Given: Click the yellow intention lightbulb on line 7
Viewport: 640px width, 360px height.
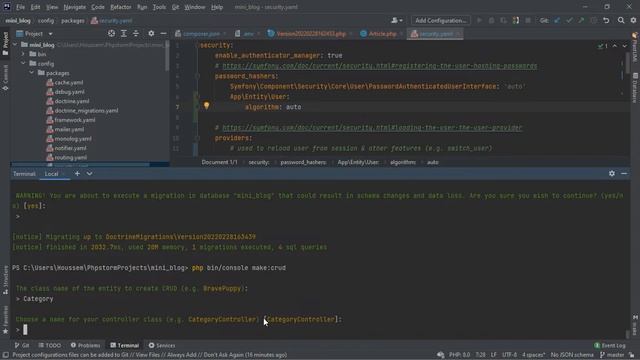Looking at the screenshot, I should point(207,106).
